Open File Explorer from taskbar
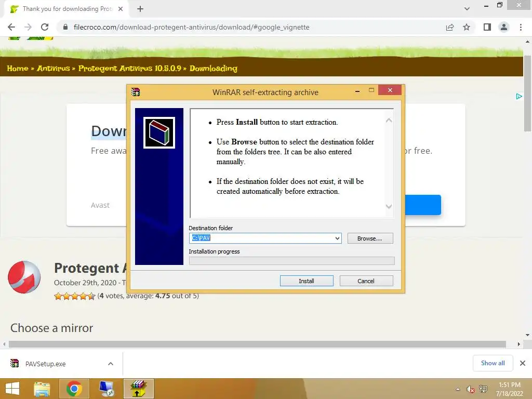 (x=42, y=389)
